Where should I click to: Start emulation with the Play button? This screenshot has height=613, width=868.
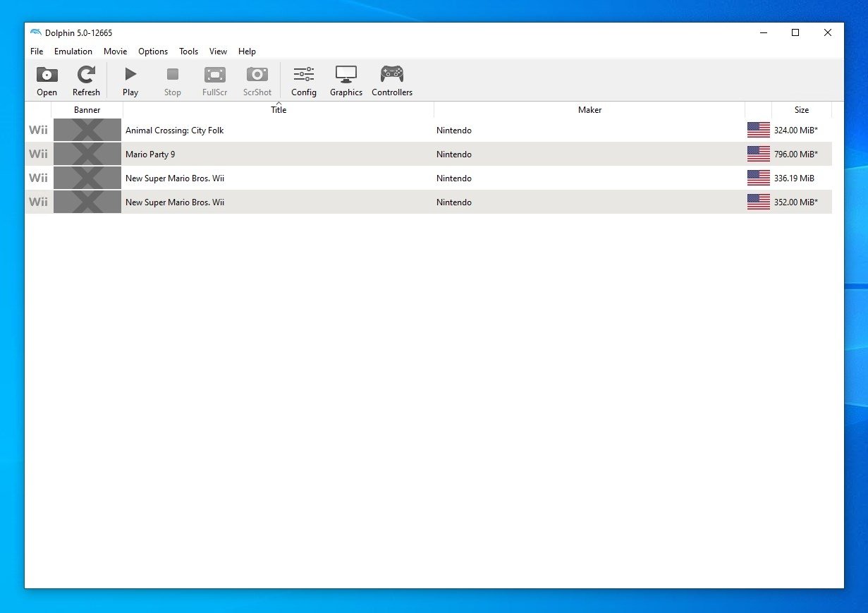coord(130,81)
